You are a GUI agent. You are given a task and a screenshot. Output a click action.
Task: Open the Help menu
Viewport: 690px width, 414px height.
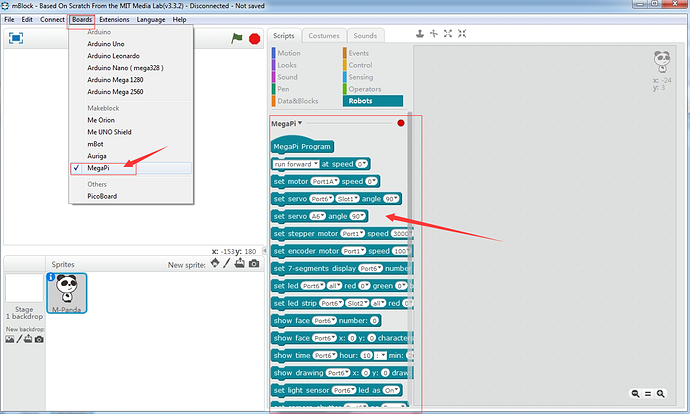coord(179,19)
